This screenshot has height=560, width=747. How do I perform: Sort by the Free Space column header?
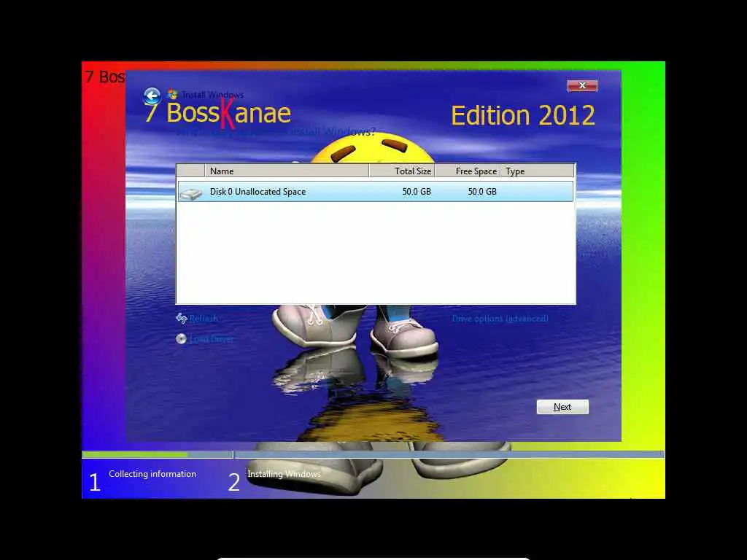coord(468,171)
